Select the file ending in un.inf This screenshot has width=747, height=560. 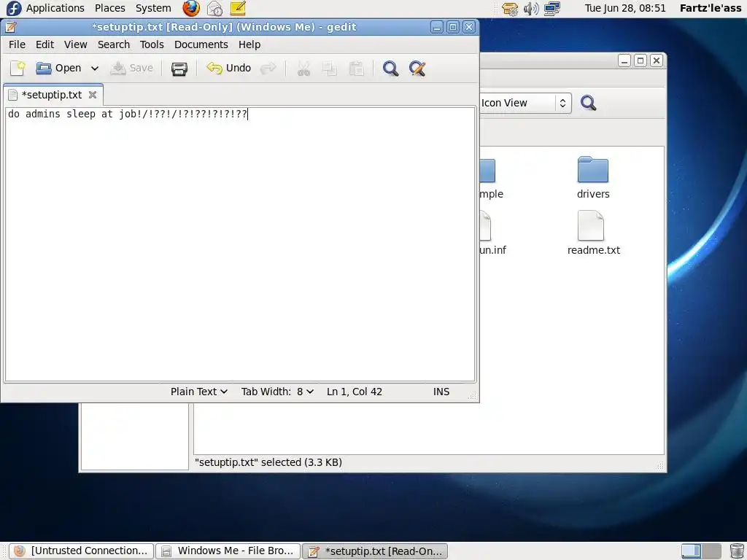(x=492, y=233)
